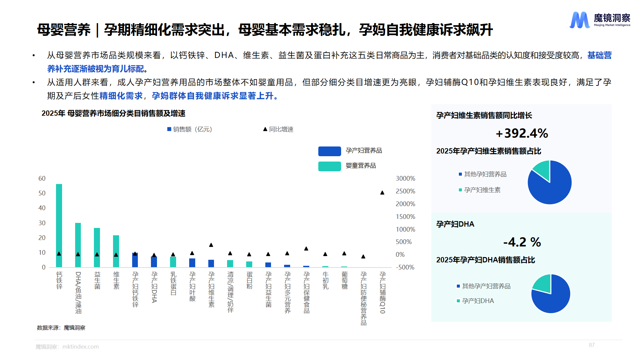The image size is (644, 362).
Task: Click the 销售额（亿元）legend square marker
Action: tap(169, 129)
